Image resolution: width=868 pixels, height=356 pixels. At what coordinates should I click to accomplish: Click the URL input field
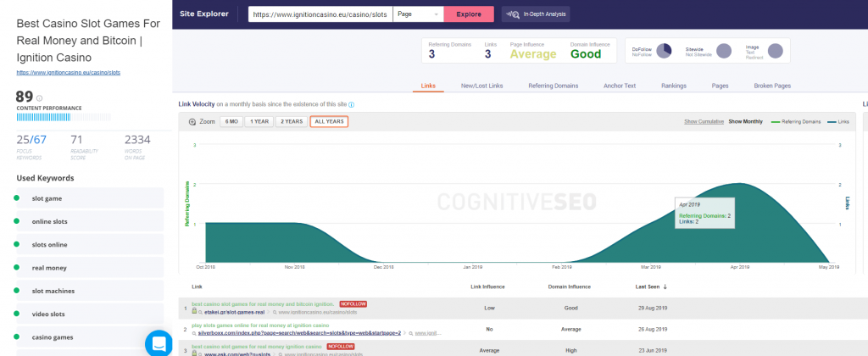[320, 14]
